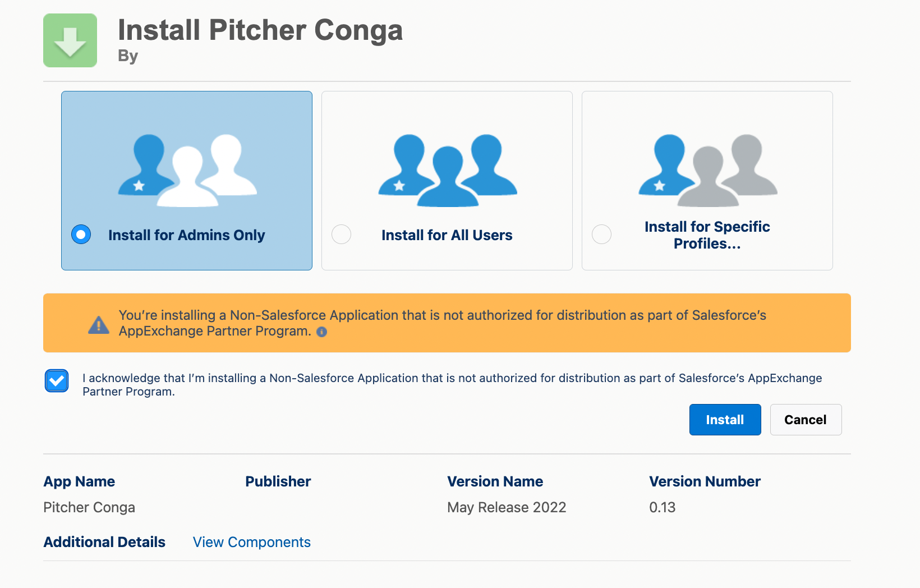Click the info icon after the warning message
This screenshot has height=588, width=920.
321,332
